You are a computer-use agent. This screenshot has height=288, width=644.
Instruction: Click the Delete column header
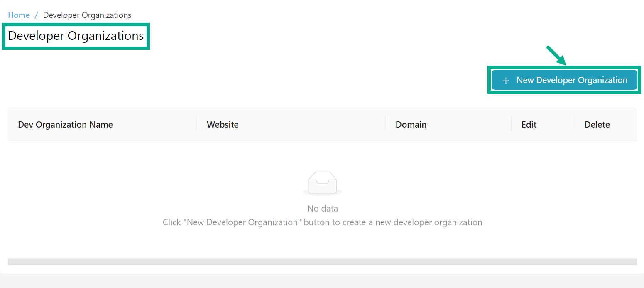(597, 125)
